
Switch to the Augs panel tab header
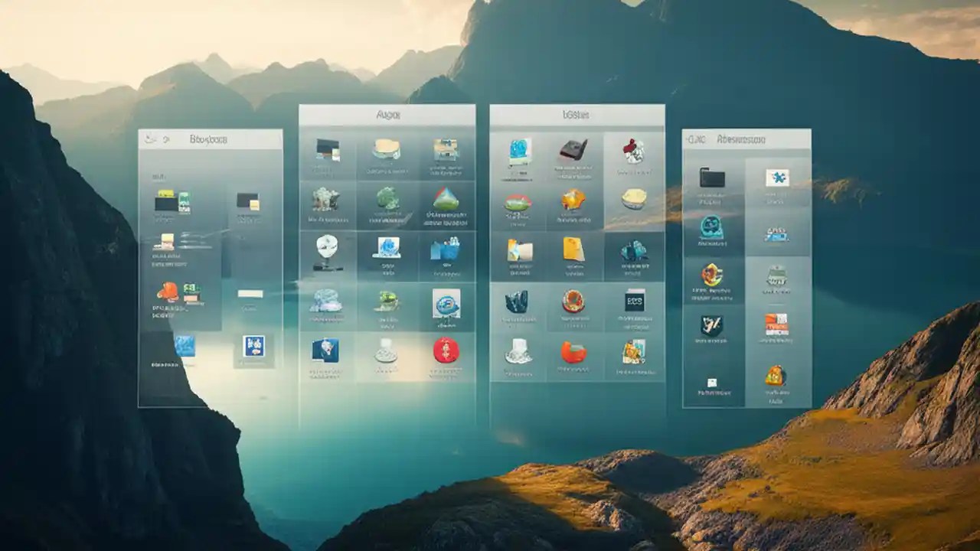coord(387,113)
